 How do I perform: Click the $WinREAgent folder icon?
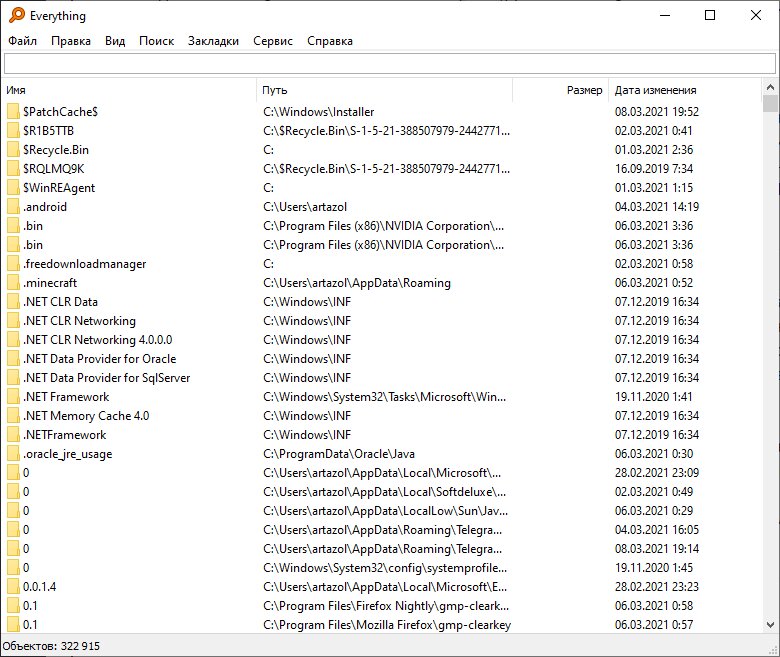[x=13, y=188]
